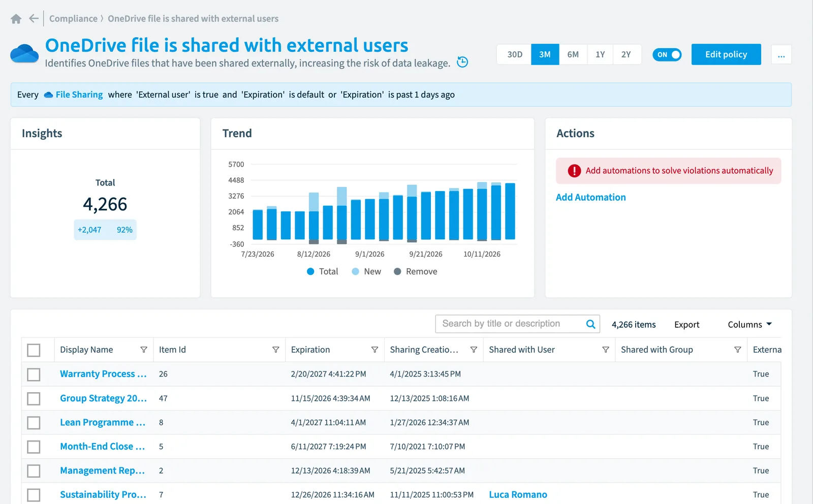Open Expiration column filter icon
This screenshot has width=813, height=504.
click(374, 350)
